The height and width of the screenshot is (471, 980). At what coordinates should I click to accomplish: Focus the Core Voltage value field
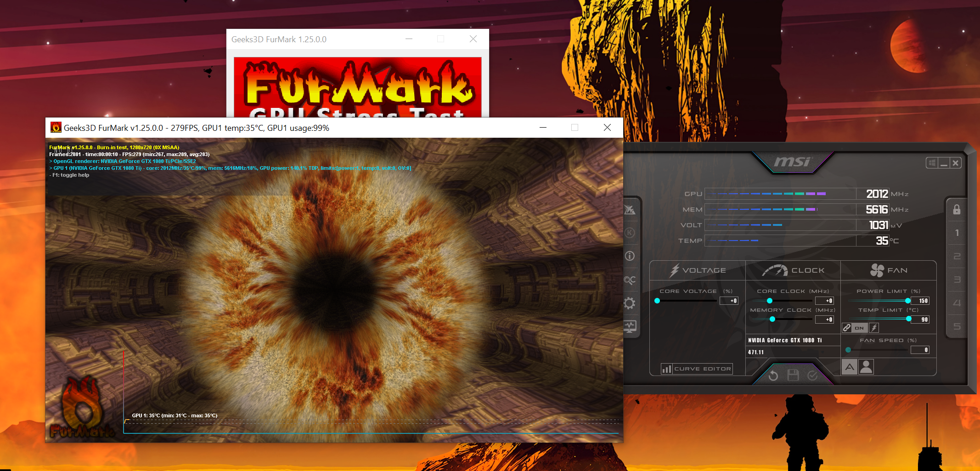pyautogui.click(x=729, y=301)
